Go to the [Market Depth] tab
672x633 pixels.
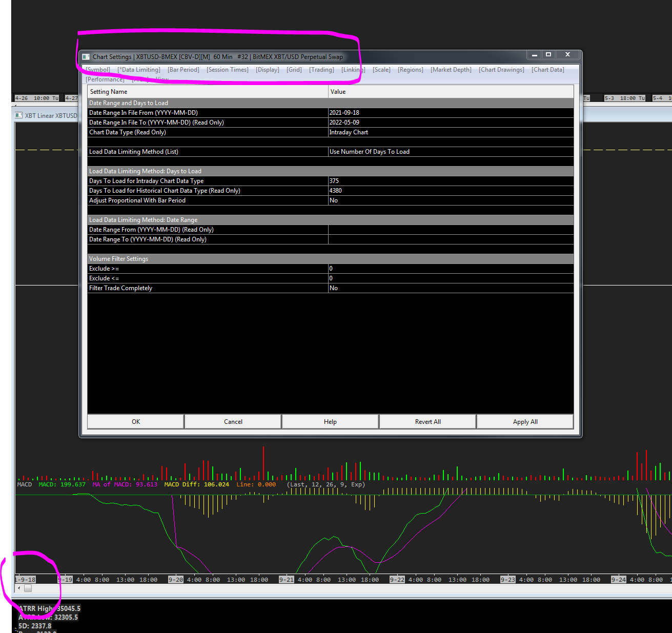coord(451,70)
